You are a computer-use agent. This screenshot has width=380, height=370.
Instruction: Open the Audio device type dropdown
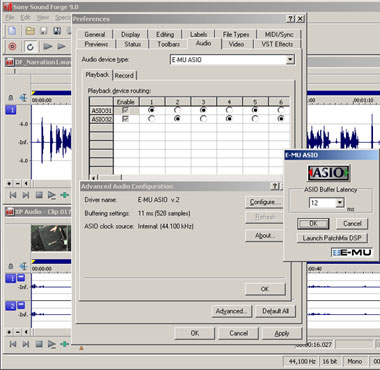click(x=290, y=60)
